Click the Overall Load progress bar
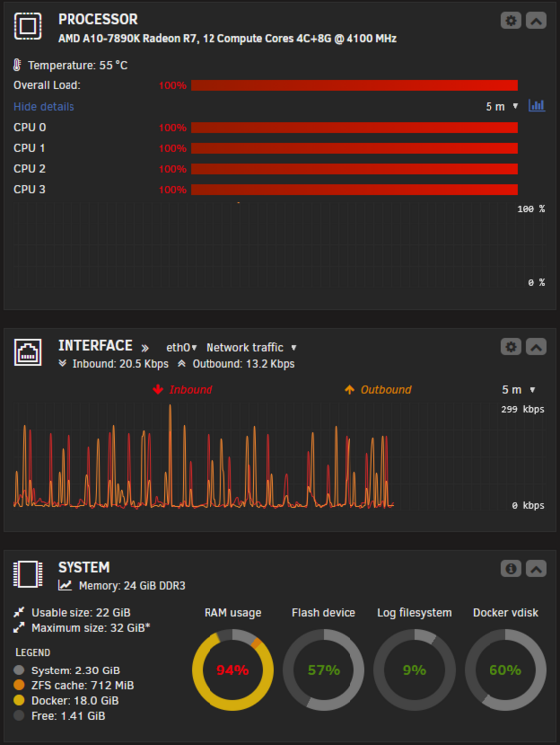Image resolution: width=560 pixels, height=745 pixels. 354,86
